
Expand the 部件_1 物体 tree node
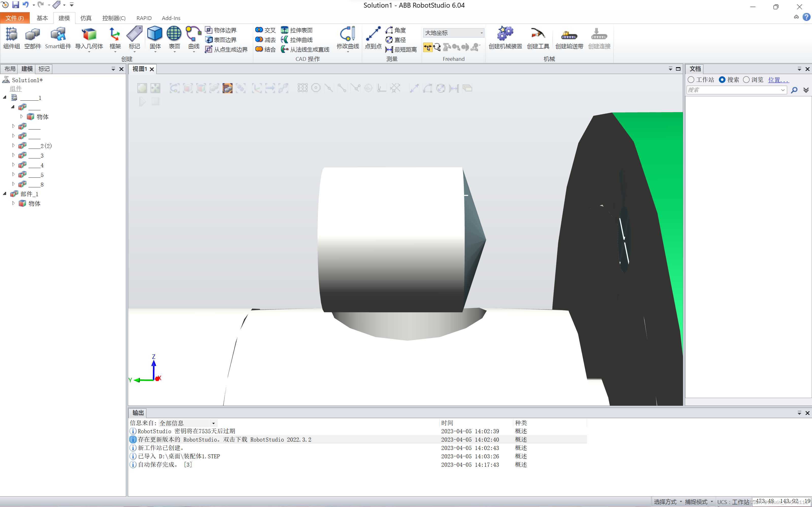[x=13, y=203]
